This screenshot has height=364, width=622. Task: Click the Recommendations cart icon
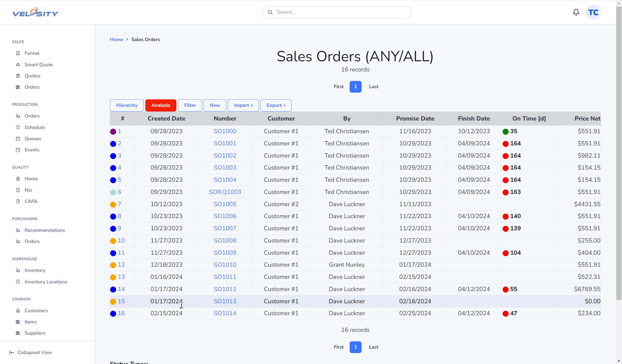[18, 230]
